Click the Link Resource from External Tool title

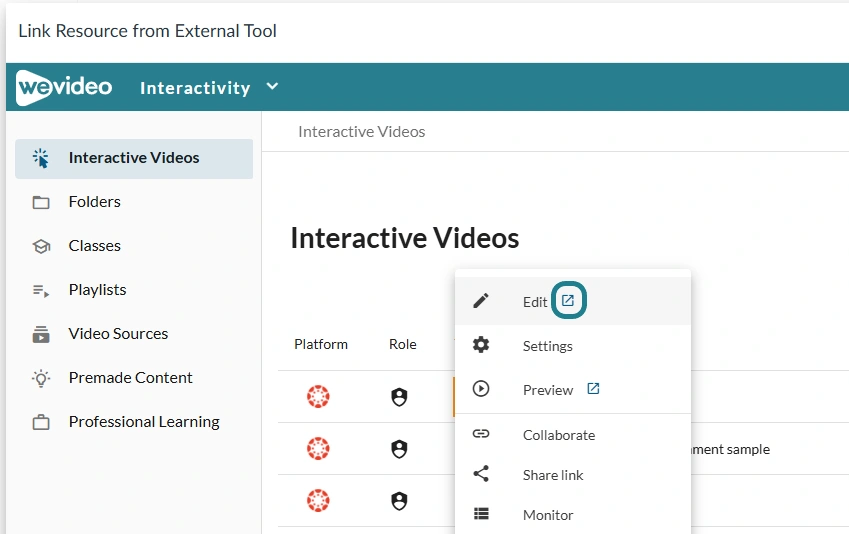tap(147, 31)
